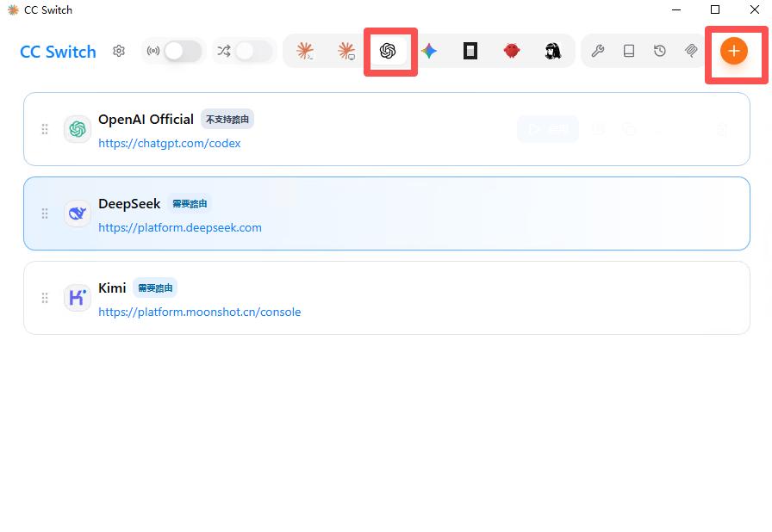Open settings via the gear icon
Image resolution: width=772 pixels, height=532 pixels.
tap(119, 51)
